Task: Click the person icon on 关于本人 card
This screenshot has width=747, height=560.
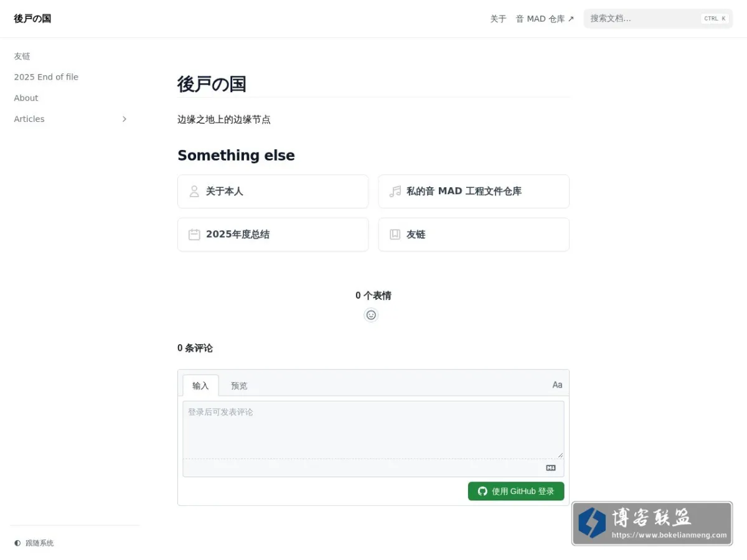Action: tap(194, 191)
